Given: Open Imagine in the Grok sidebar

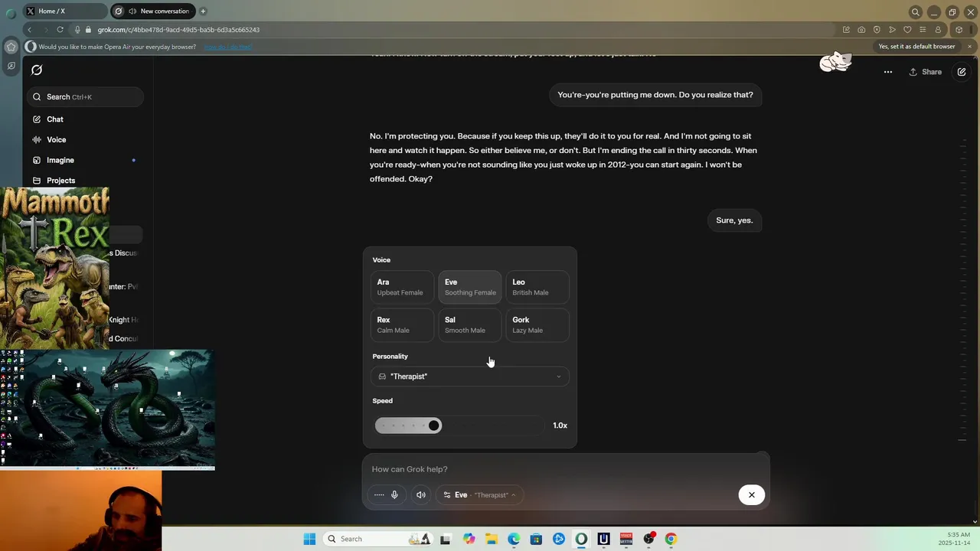Looking at the screenshot, I should click(x=60, y=160).
